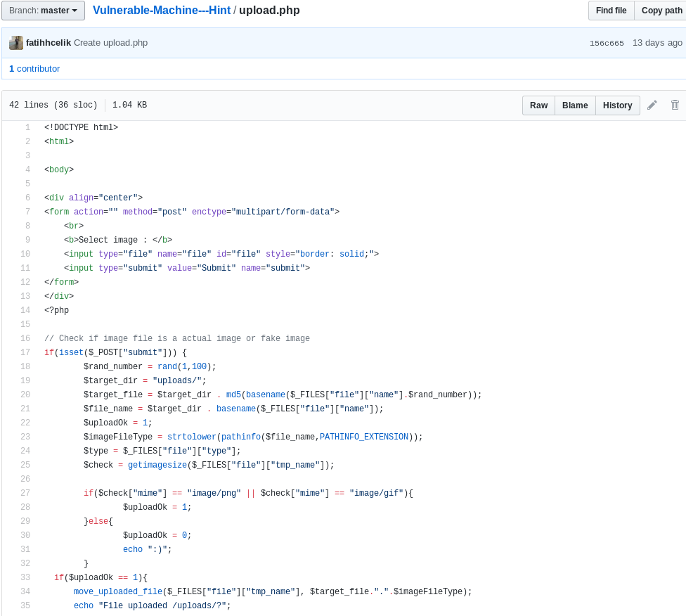Click the '}else{' code line

98,521
